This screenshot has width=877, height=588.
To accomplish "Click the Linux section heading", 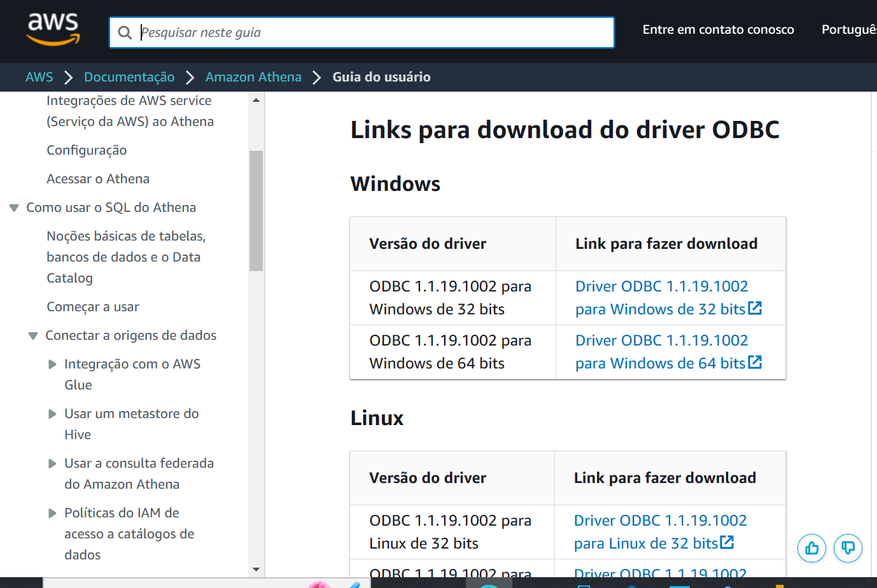I will click(x=377, y=418).
